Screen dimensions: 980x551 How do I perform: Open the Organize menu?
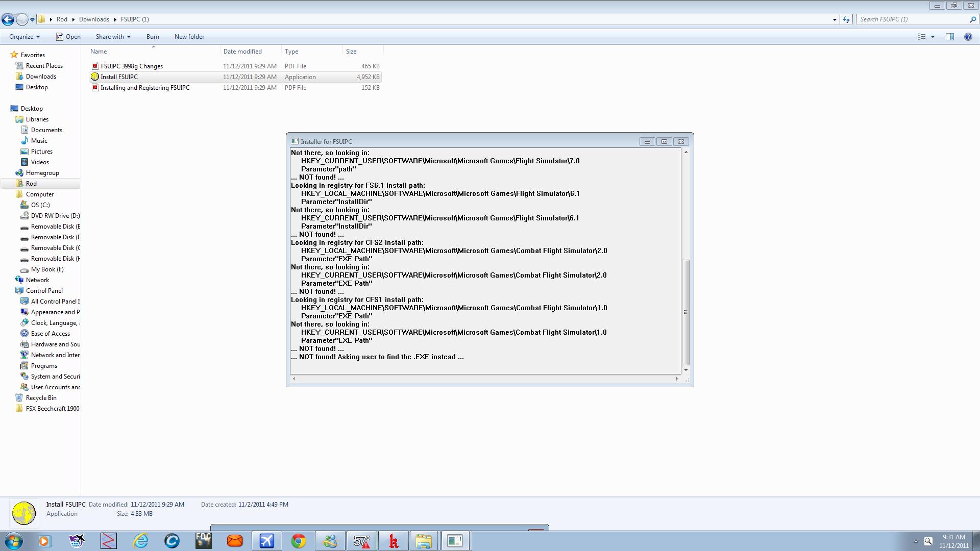pyautogui.click(x=24, y=37)
